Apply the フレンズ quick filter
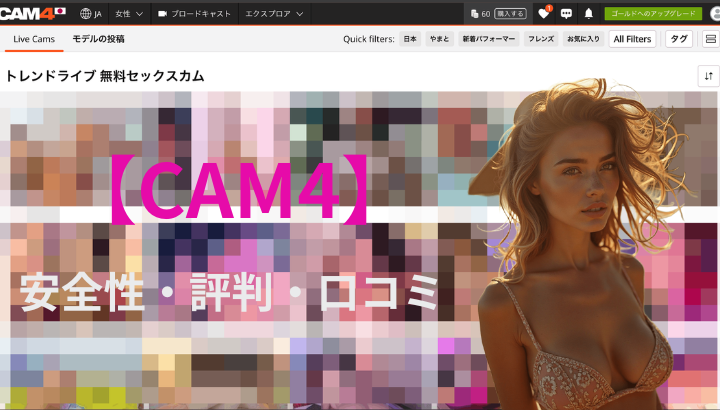 tap(541, 39)
